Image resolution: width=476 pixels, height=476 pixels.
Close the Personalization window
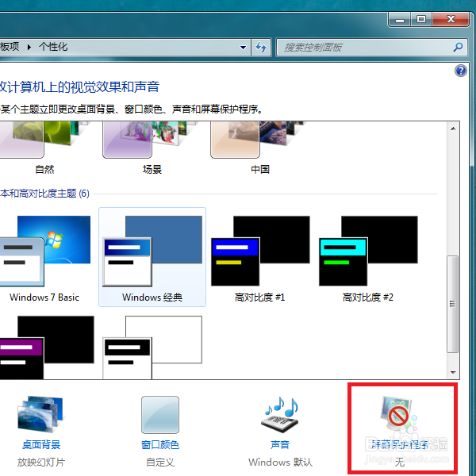[451, 20]
